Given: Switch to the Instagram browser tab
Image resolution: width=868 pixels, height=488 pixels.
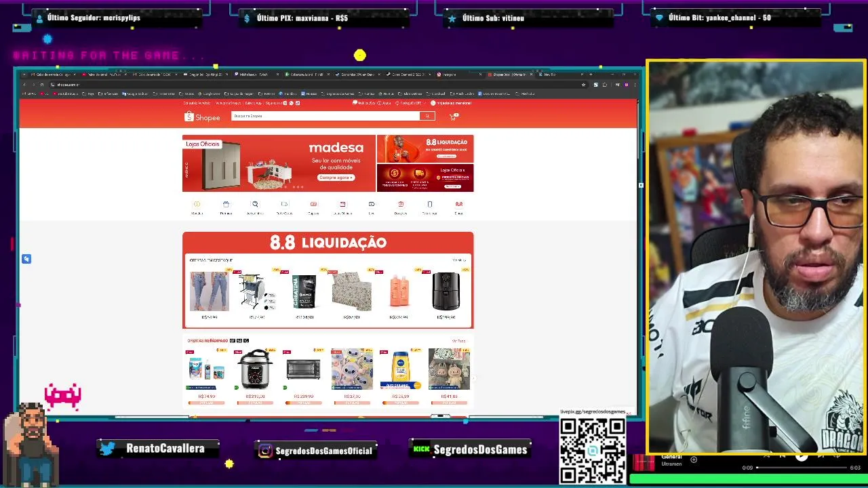Looking at the screenshot, I should 457,75.
